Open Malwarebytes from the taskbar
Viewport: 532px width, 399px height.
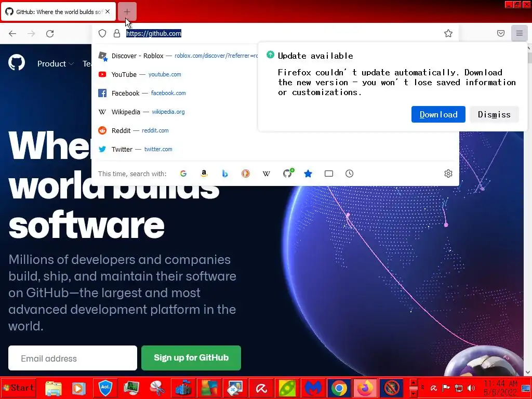[x=313, y=388]
